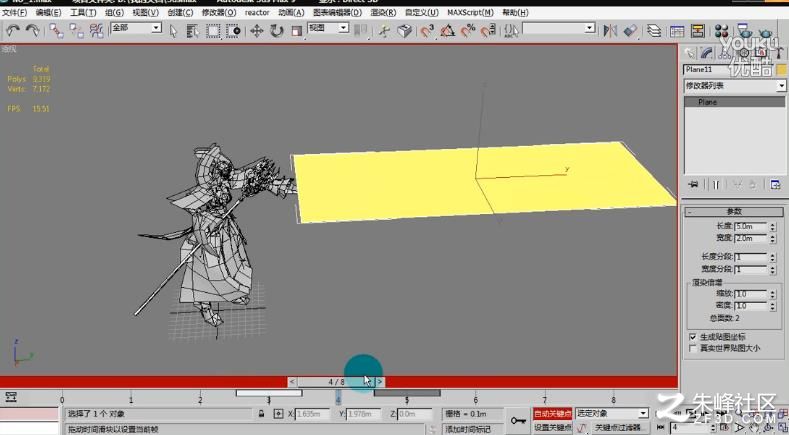Click the large Set Keys key icon

pyautogui.click(x=518, y=420)
